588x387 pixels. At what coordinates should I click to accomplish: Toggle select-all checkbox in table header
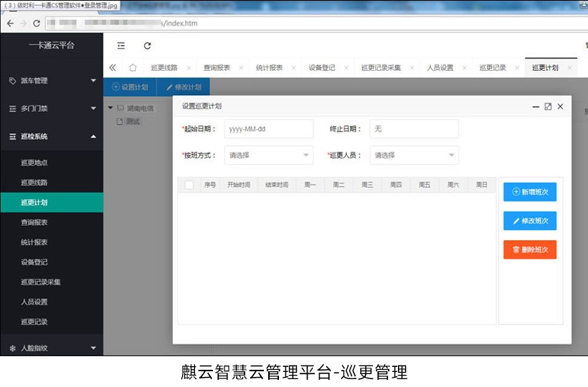pyautogui.click(x=189, y=185)
